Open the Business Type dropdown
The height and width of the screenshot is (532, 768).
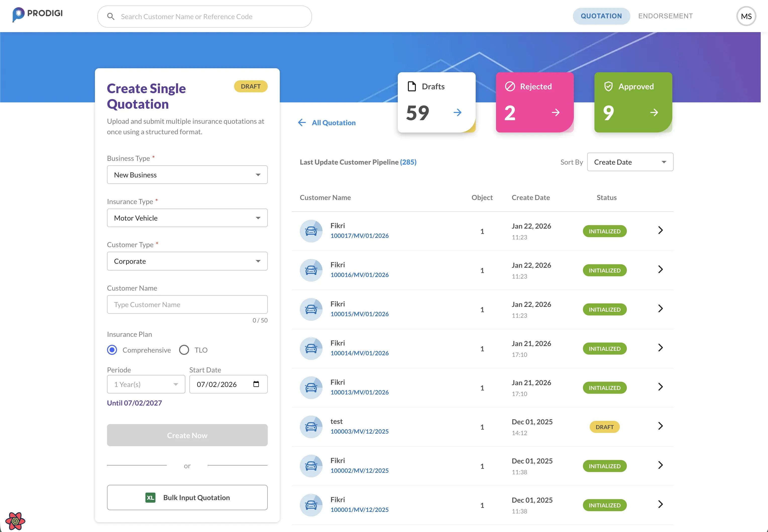(x=187, y=175)
